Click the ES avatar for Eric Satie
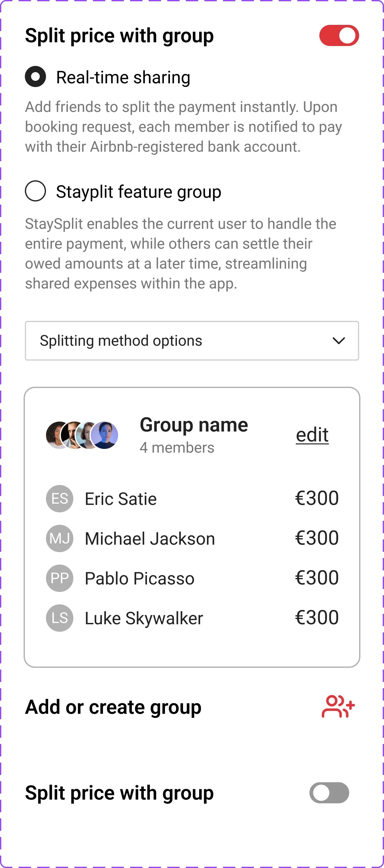This screenshot has height=868, width=384. point(60,498)
